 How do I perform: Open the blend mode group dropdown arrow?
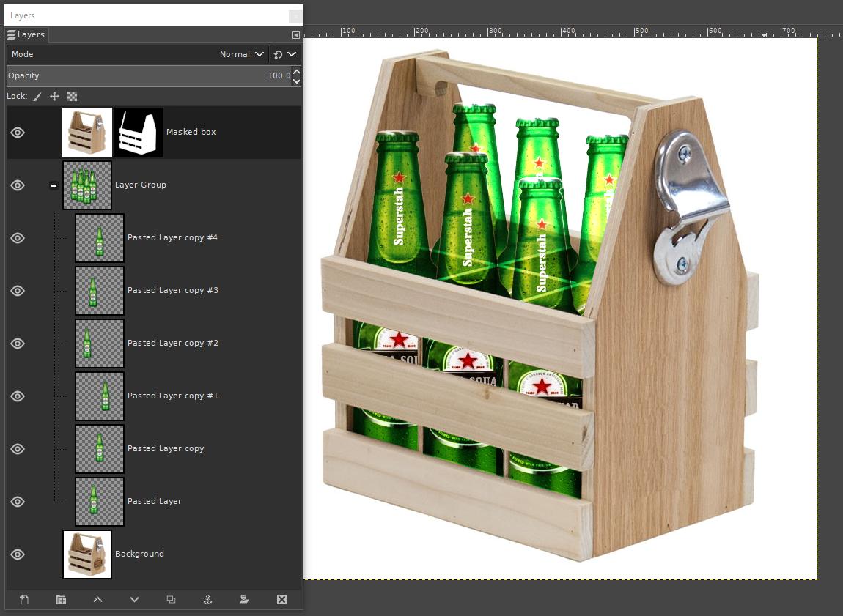(x=292, y=54)
